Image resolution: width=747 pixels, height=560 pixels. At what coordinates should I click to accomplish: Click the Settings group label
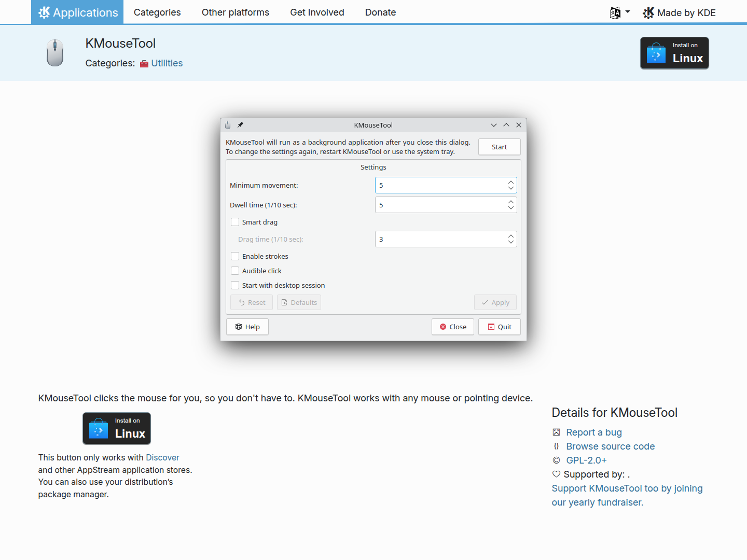pyautogui.click(x=374, y=167)
